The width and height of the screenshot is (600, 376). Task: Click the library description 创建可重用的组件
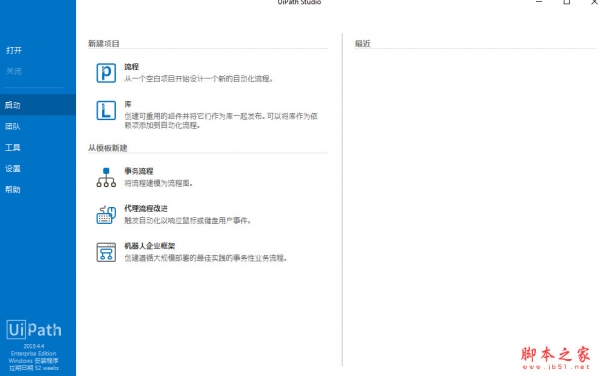click(221, 120)
